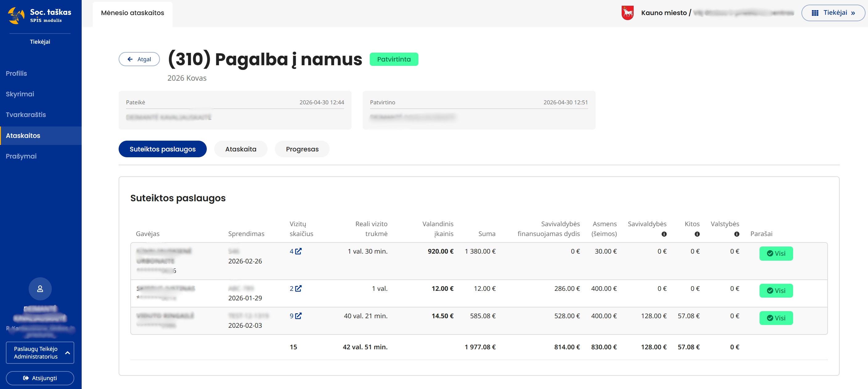Click the Soc. taškas logo icon

(x=16, y=15)
